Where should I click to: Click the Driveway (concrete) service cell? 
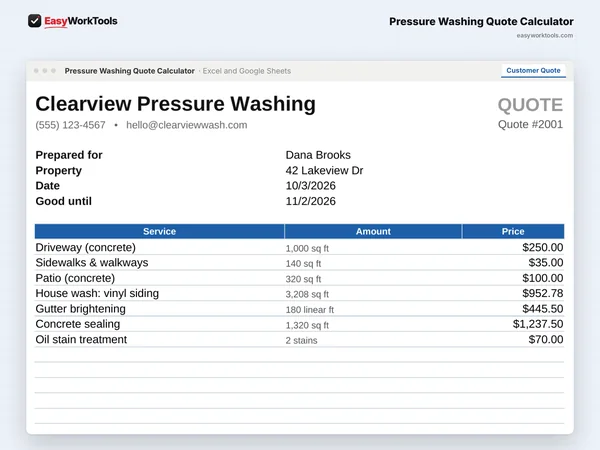159,247
